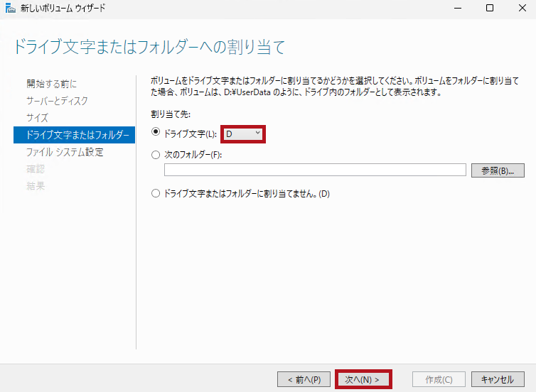This screenshot has height=392, width=536.
Task: Select the highlighted ドライブ文字またはフォルダー step
Action: coord(74,135)
